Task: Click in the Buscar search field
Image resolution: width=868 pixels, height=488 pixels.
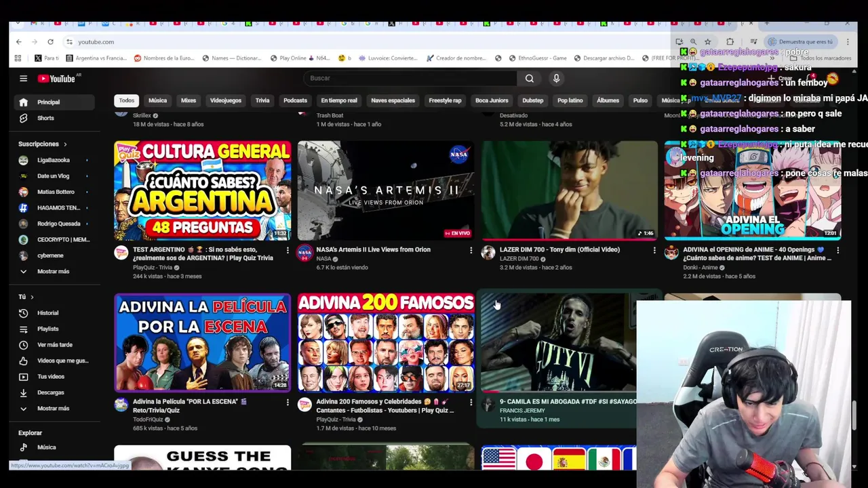Action: pos(410,79)
